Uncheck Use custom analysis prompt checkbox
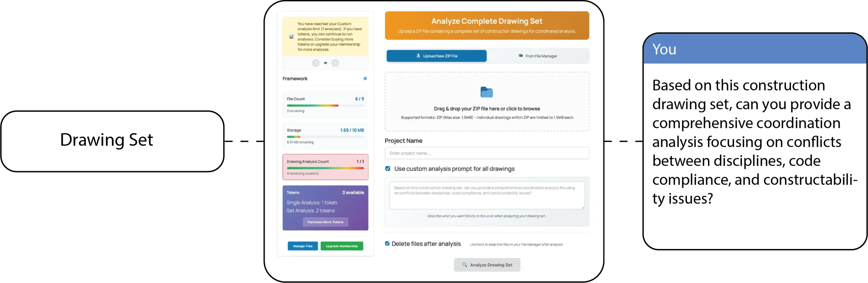868x283 pixels. pos(388,169)
